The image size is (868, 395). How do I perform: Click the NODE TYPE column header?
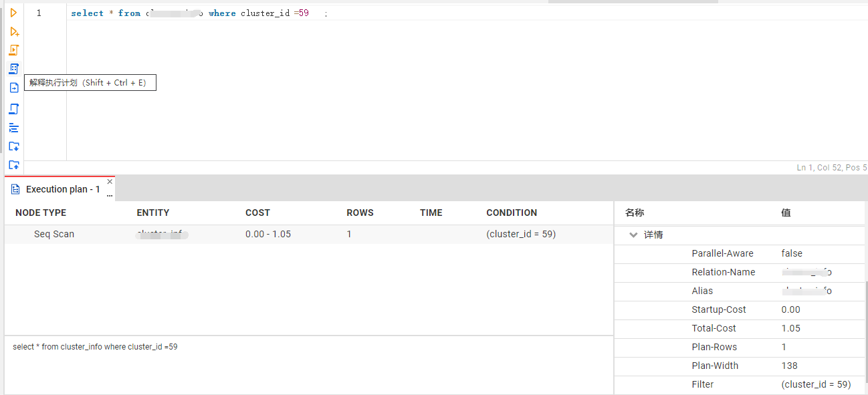click(x=41, y=213)
